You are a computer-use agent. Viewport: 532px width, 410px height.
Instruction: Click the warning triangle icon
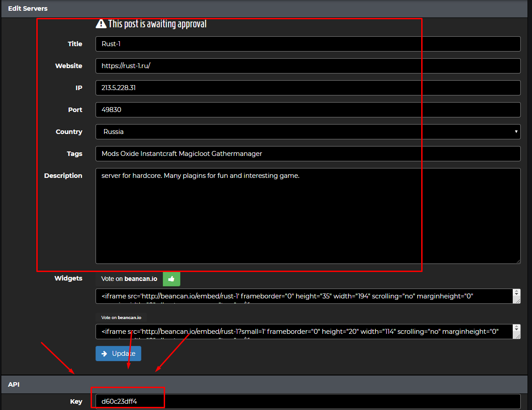(101, 24)
